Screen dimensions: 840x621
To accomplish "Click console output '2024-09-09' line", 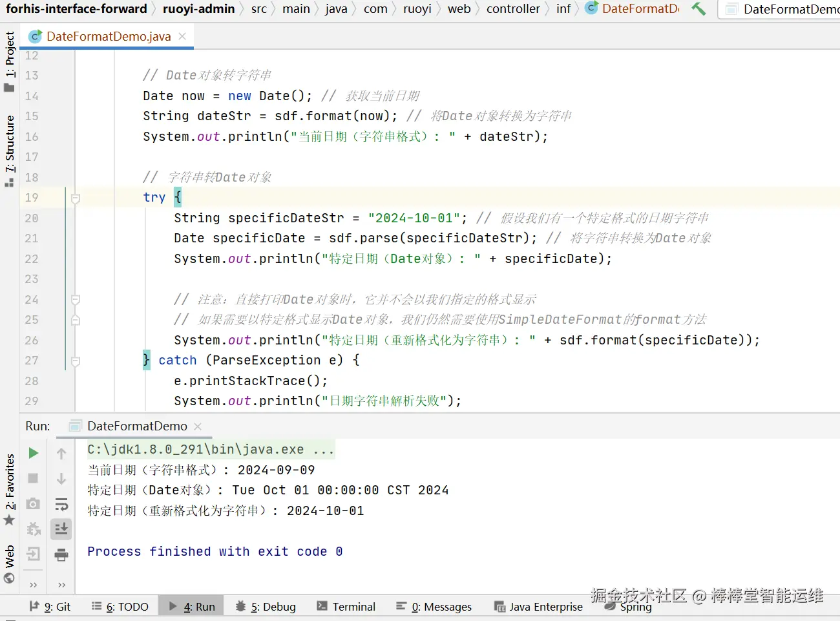I will coord(201,470).
